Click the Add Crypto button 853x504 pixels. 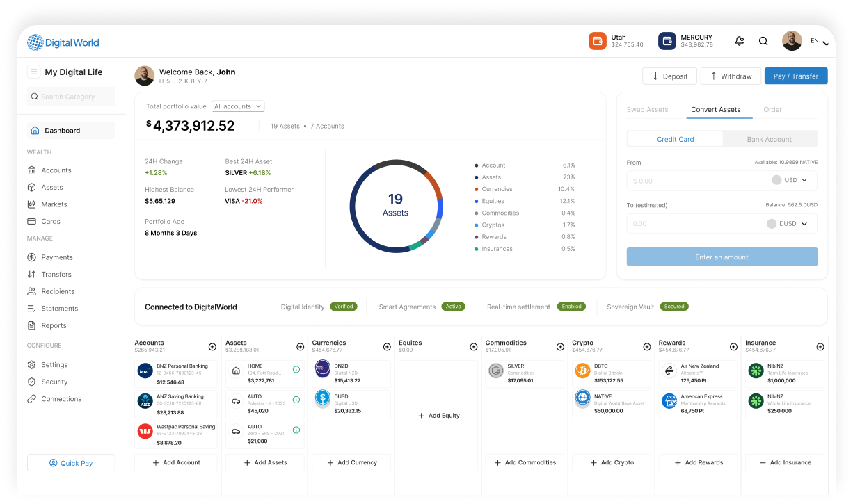(x=612, y=462)
